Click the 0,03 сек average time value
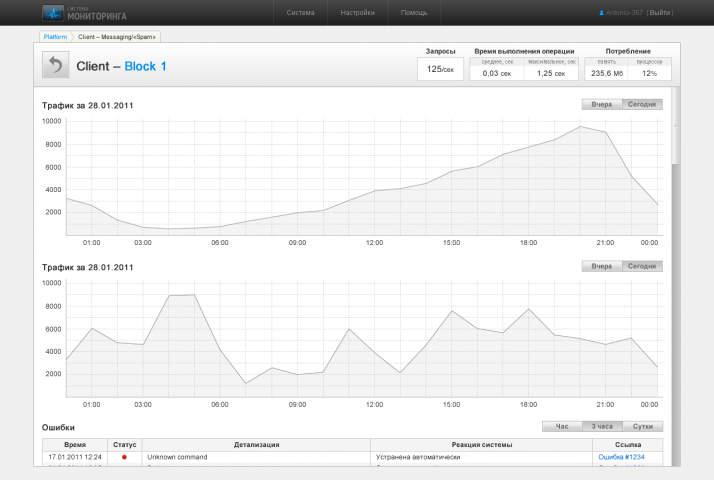The height and width of the screenshot is (480, 714). click(497, 73)
